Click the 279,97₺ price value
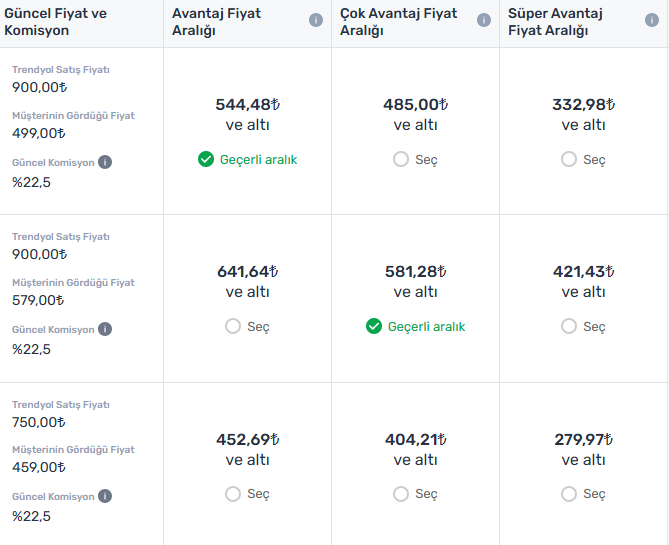The width and height of the screenshot is (669, 545). (583, 439)
